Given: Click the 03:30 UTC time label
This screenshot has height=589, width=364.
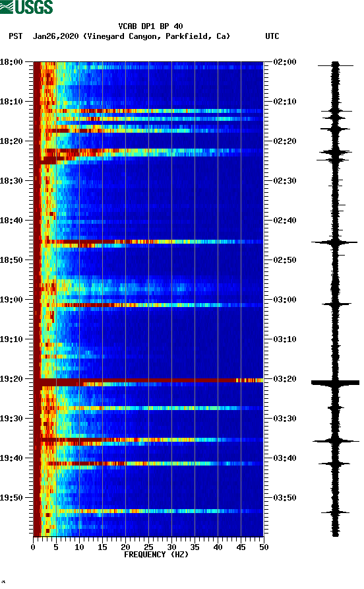Looking at the screenshot, I should click(x=285, y=419).
